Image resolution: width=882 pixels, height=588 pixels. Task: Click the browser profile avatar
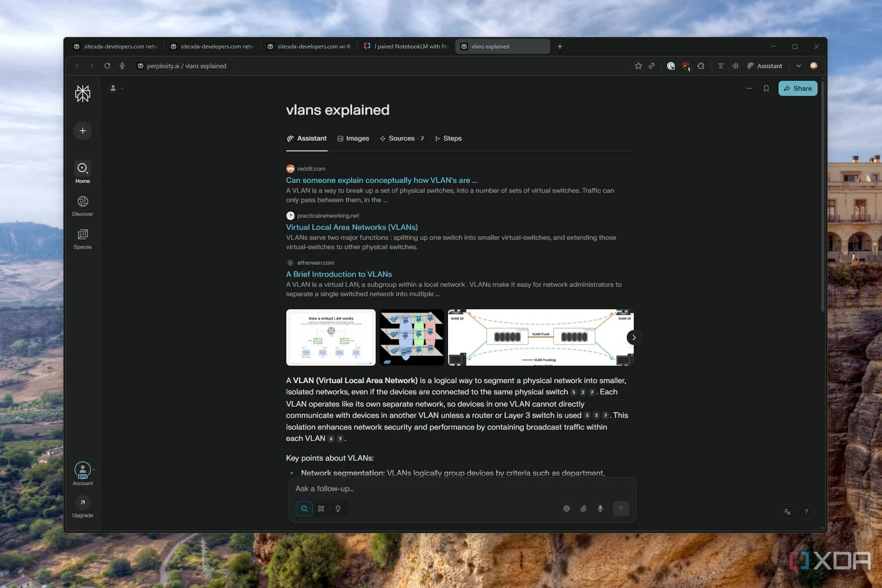[814, 66]
